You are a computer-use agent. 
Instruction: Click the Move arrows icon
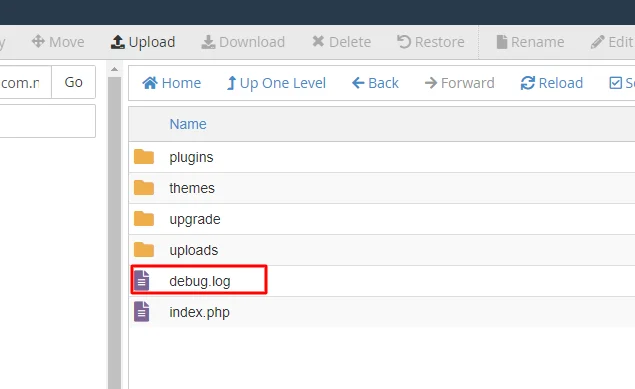[x=38, y=41]
